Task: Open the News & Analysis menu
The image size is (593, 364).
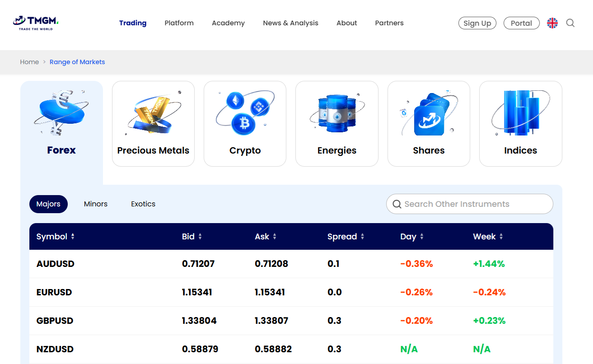Action: click(x=291, y=23)
